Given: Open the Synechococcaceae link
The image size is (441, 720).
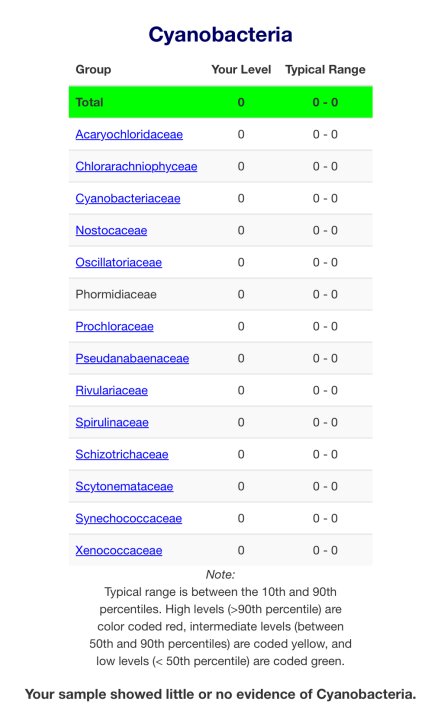Looking at the screenshot, I should [129, 518].
